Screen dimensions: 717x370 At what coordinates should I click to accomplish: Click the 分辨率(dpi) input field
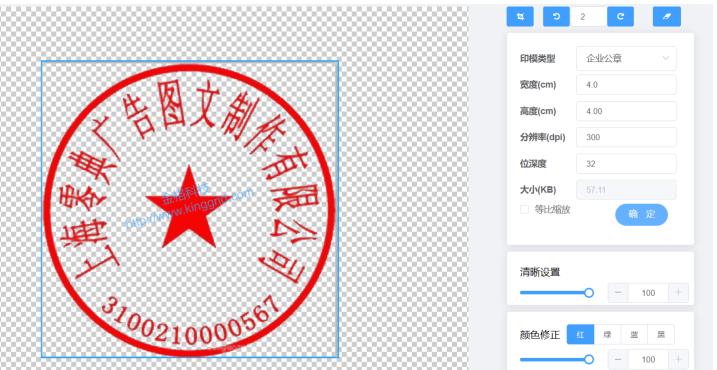(626, 137)
